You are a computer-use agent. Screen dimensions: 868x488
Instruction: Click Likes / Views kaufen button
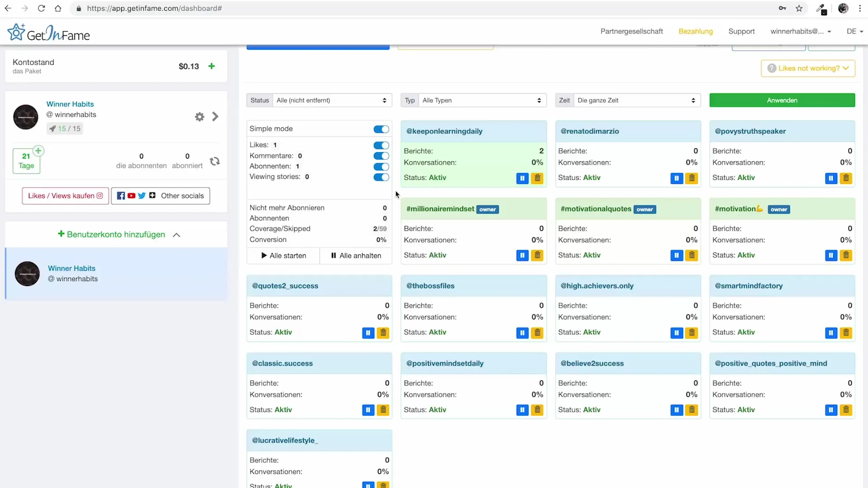(66, 196)
